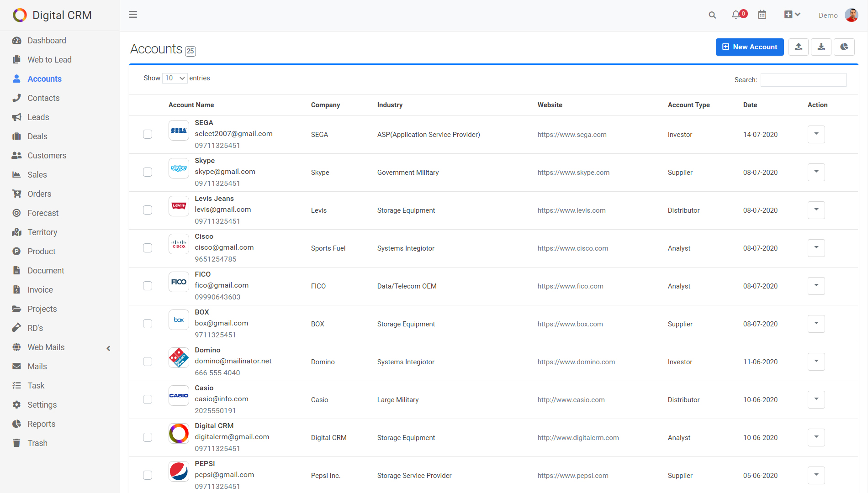Open action dropdown for Levis Jeans row

pyautogui.click(x=816, y=210)
